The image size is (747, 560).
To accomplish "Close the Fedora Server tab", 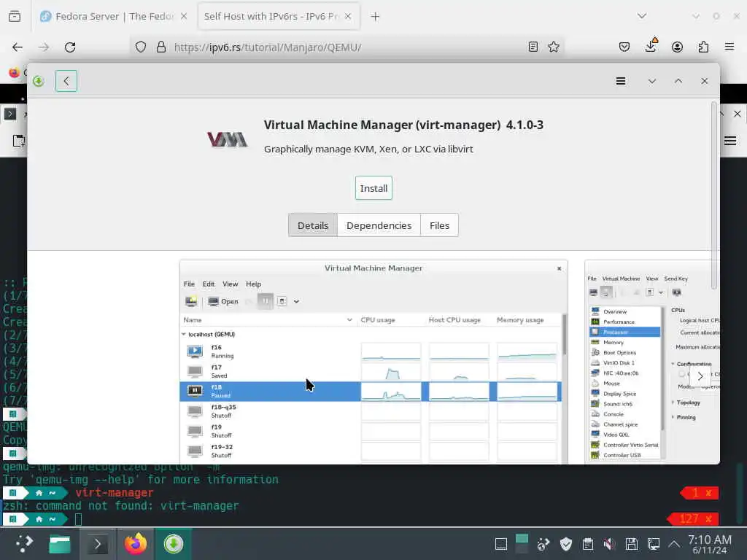I will tap(183, 16).
